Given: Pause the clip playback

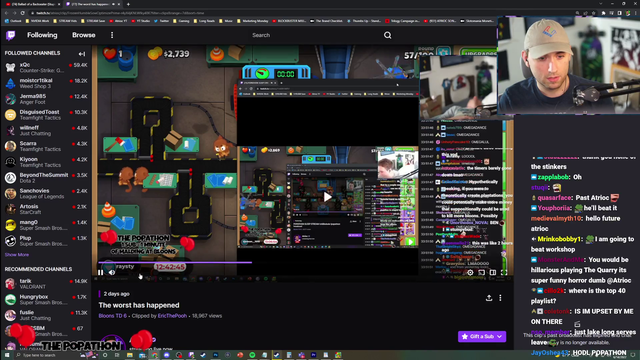Looking at the screenshot, I should pos(100,272).
